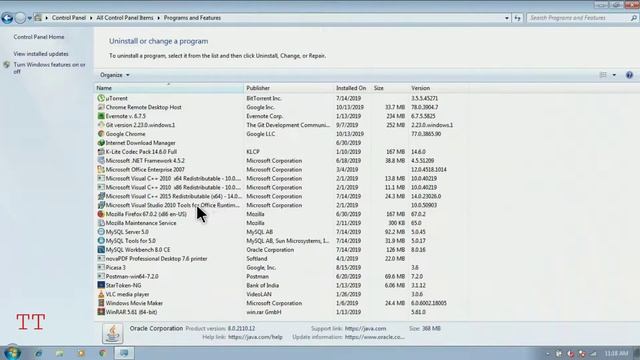The width and height of the screenshot is (640, 360).
Task: Select Microsoft Visual Studio 2010 Tools row
Action: click(x=282, y=205)
